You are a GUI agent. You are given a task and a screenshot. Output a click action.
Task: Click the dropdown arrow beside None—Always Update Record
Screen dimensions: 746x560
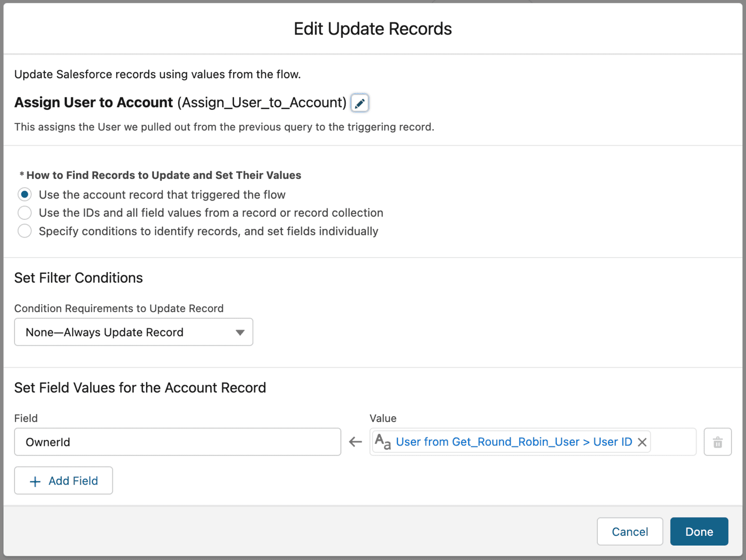(x=240, y=333)
